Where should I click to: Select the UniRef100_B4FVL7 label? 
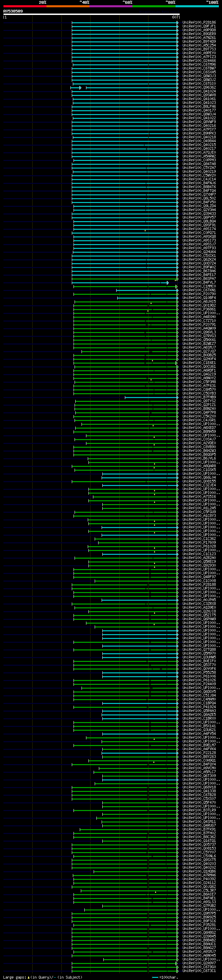[199, 282]
